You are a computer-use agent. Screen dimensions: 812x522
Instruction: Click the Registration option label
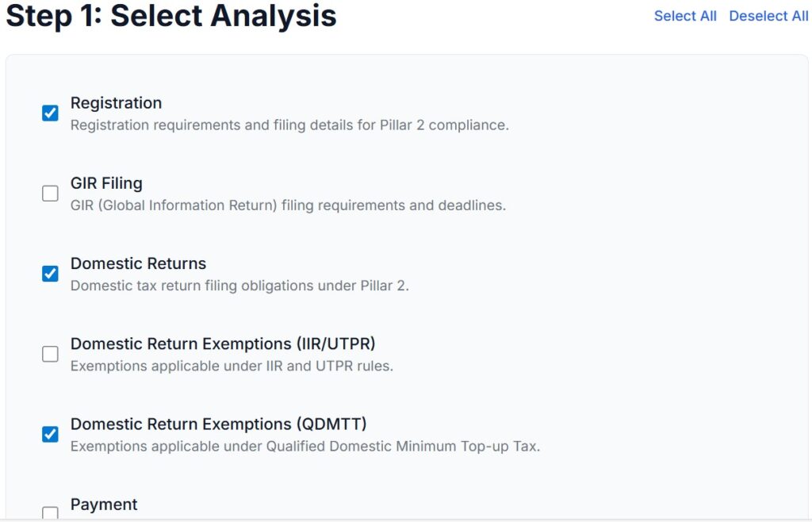click(116, 103)
